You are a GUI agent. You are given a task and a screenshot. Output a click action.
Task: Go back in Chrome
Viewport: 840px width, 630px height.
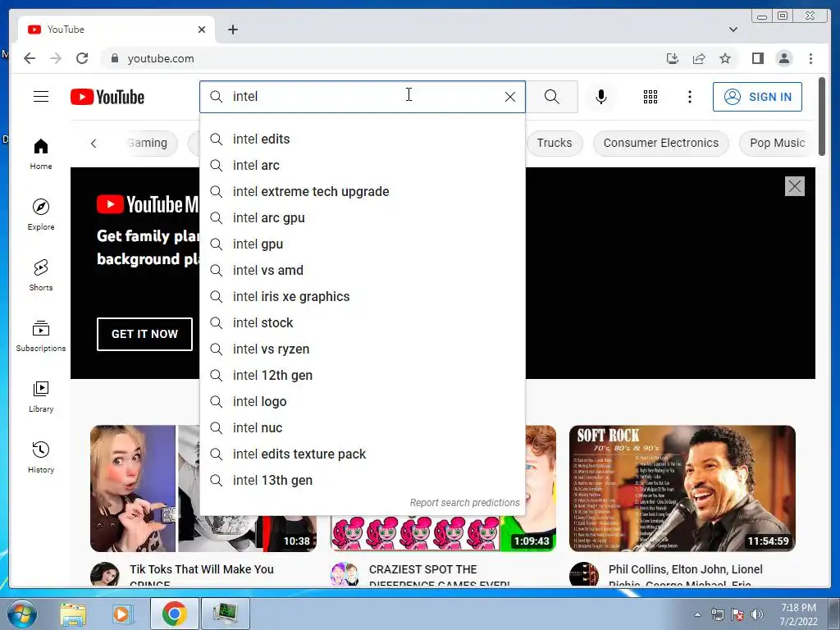30,58
